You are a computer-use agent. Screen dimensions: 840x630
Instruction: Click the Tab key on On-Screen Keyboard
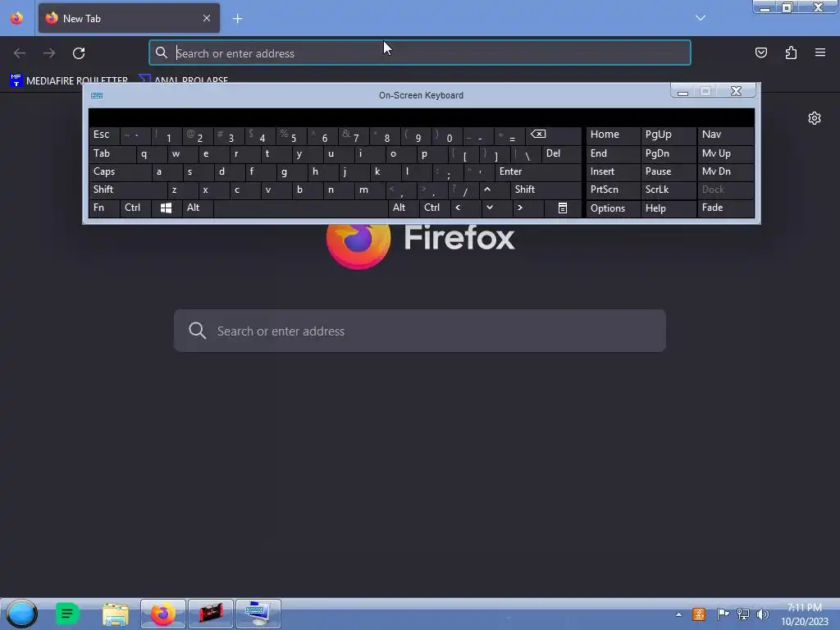point(112,153)
